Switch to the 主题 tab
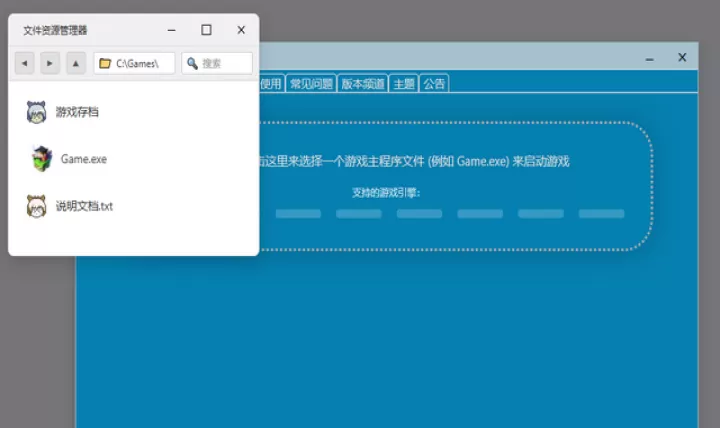The image size is (720, 428). pos(404,84)
